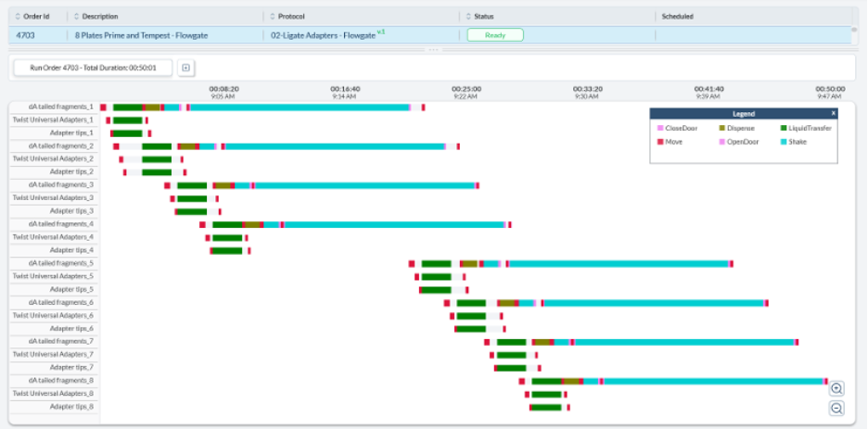Click the zoom in magnifier icon
Image resolution: width=868 pixels, height=429 pixels.
tap(836, 389)
